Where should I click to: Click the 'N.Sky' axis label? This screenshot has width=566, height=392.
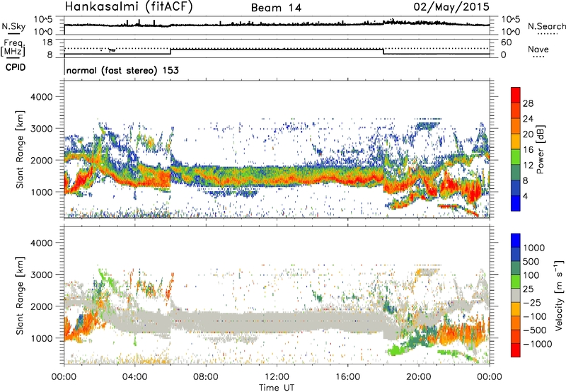[13, 26]
